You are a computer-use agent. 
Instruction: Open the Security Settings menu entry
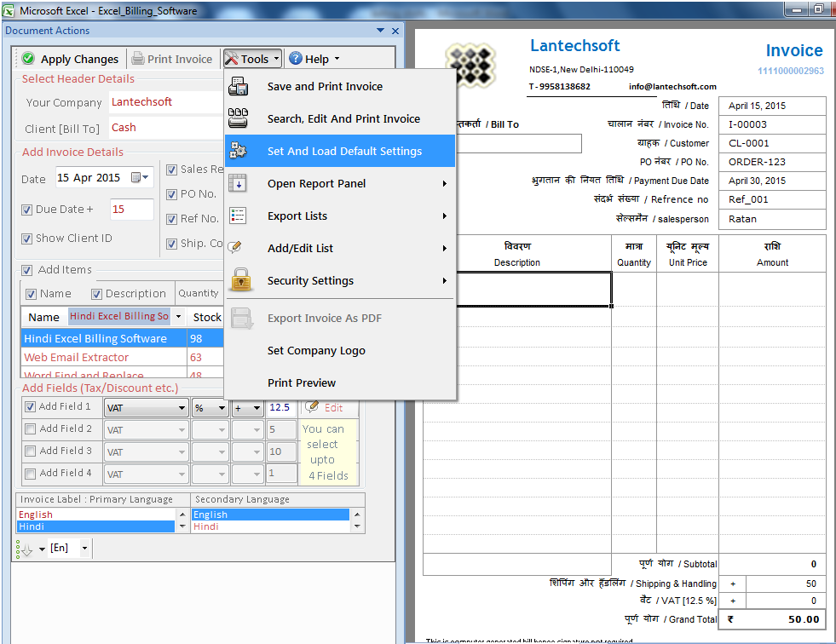(340, 280)
